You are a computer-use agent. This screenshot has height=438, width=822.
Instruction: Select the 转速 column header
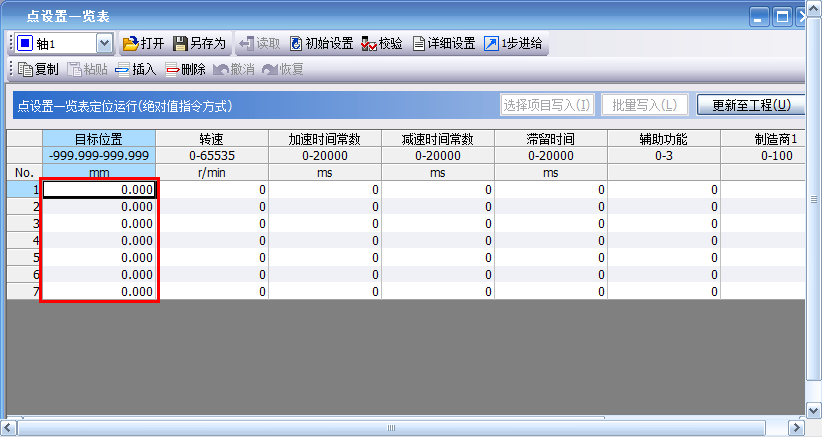tap(211, 139)
